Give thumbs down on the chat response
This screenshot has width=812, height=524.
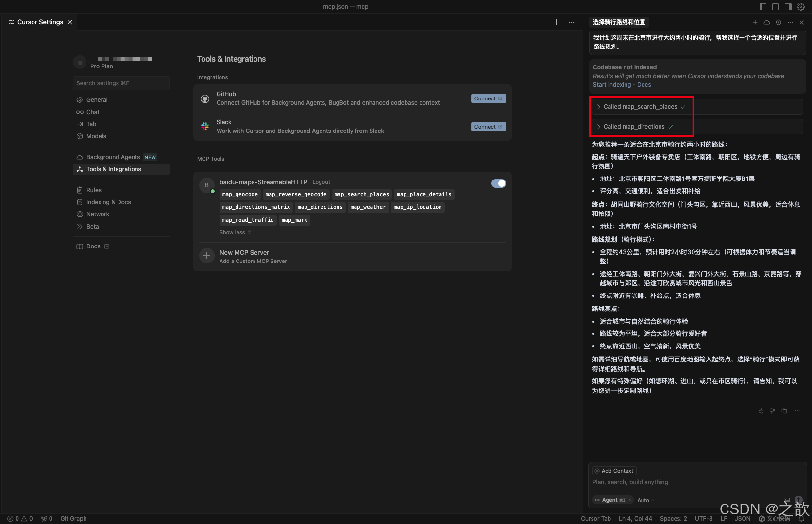click(772, 411)
